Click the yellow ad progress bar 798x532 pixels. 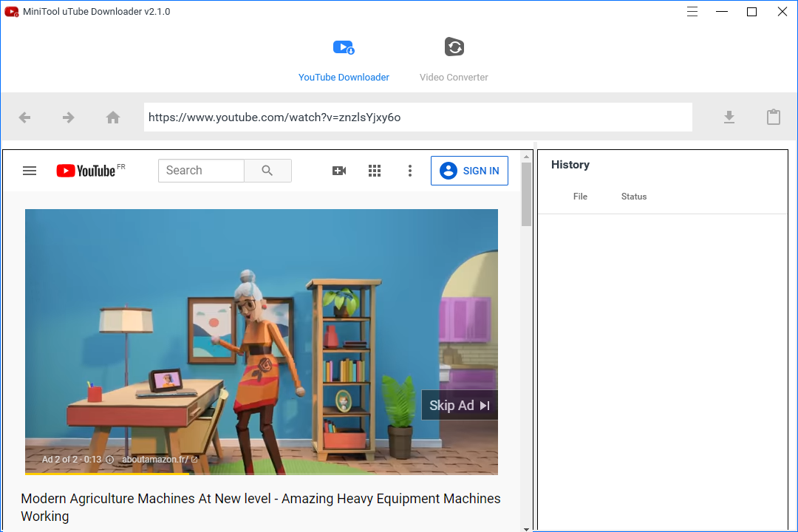pyautogui.click(x=107, y=474)
